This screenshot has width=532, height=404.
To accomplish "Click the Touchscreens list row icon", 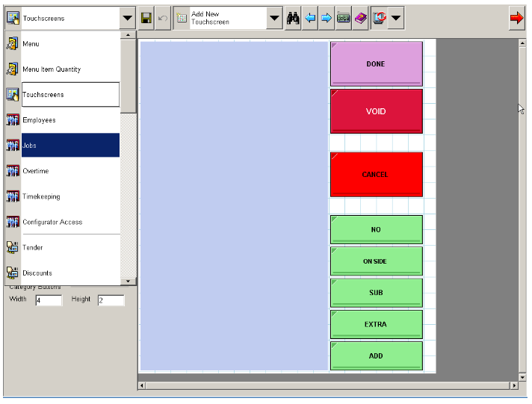I will click(13, 95).
